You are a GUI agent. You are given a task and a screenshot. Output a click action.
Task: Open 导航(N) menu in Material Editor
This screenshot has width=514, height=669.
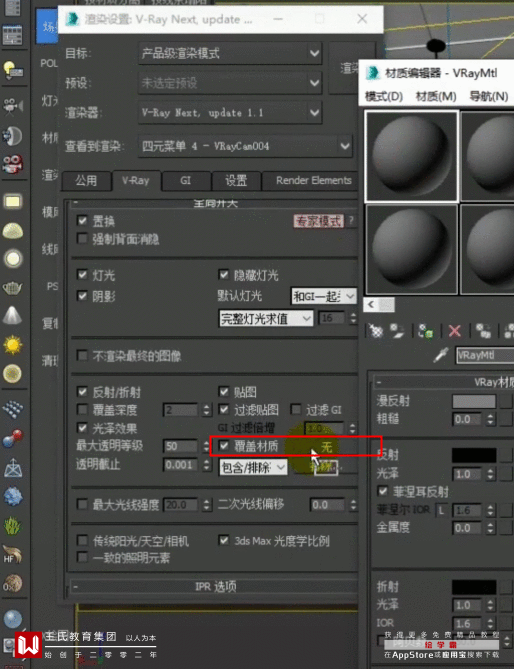coord(489,96)
